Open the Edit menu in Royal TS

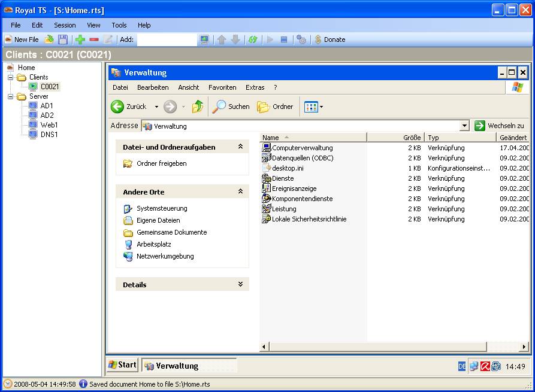point(37,25)
